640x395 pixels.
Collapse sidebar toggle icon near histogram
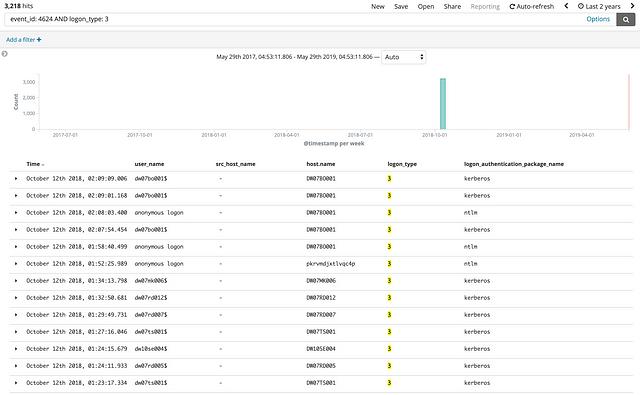click(4, 54)
